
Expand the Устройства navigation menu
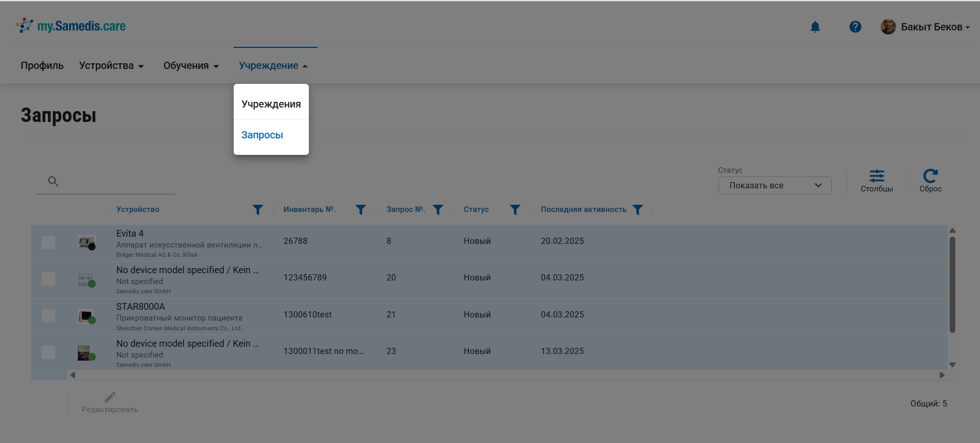pos(111,66)
